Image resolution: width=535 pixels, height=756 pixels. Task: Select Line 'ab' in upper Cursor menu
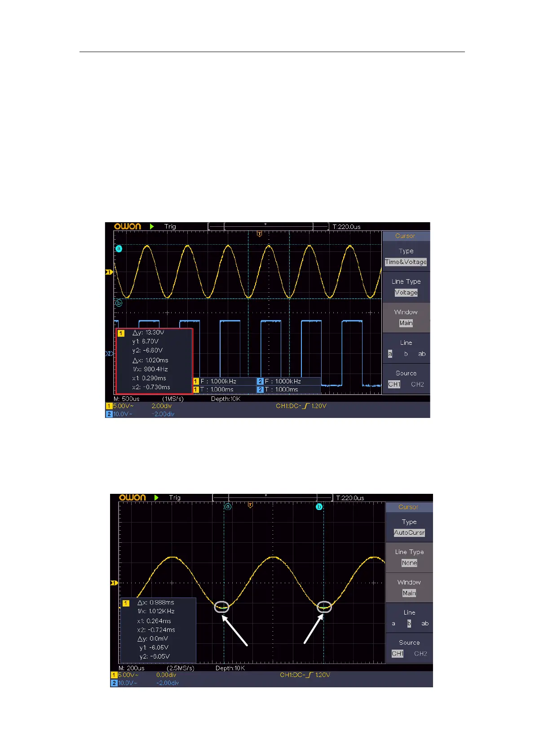tap(422, 354)
